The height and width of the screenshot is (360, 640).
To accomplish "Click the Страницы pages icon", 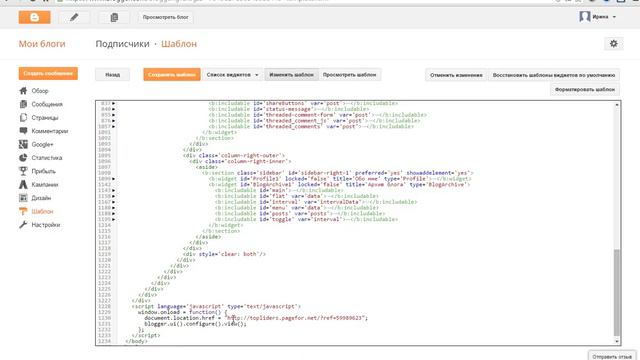I will 23,118.
